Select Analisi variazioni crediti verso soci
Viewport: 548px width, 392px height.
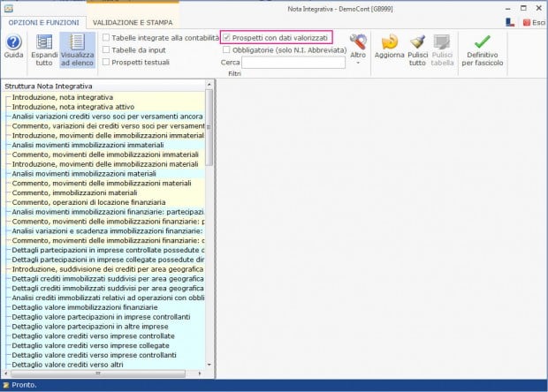click(107, 117)
